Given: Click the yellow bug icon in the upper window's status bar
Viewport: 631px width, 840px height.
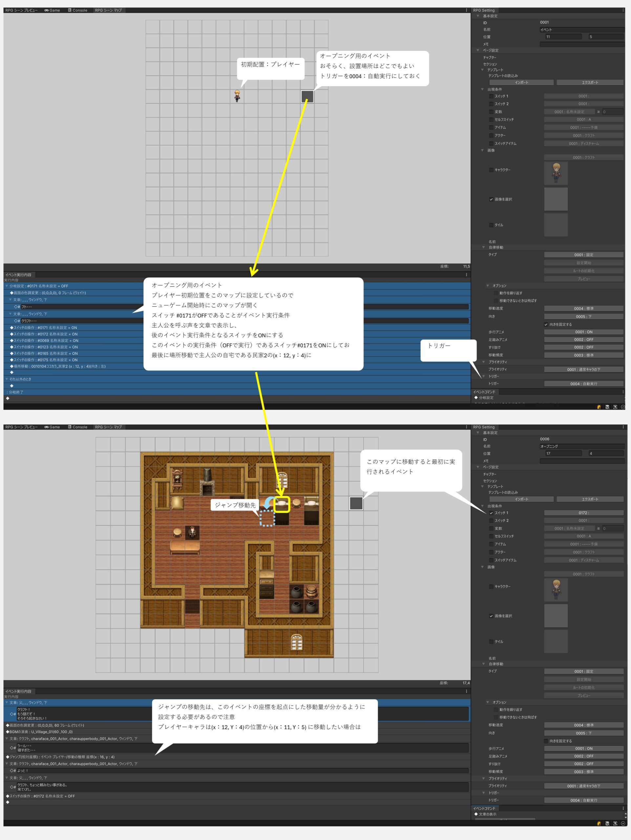Looking at the screenshot, I should tap(599, 407).
